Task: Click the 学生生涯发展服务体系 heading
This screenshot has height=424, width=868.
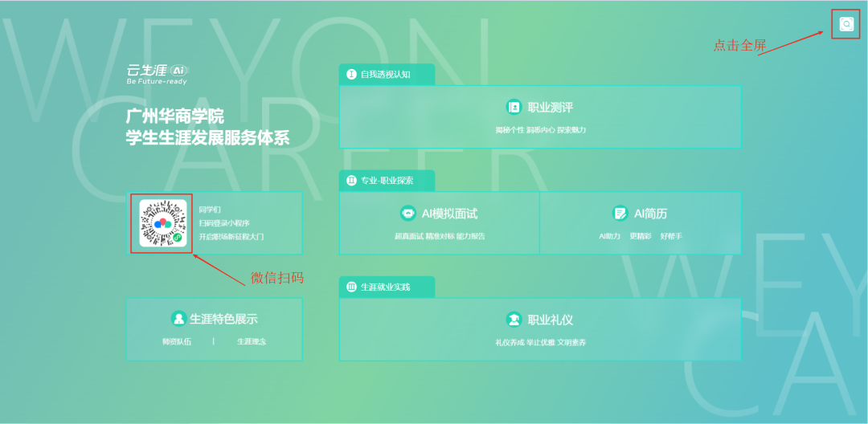Action: coord(207,137)
